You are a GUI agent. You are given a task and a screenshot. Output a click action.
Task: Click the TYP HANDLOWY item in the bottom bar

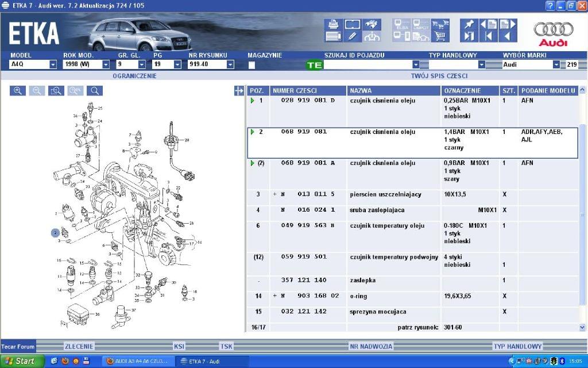point(517,346)
